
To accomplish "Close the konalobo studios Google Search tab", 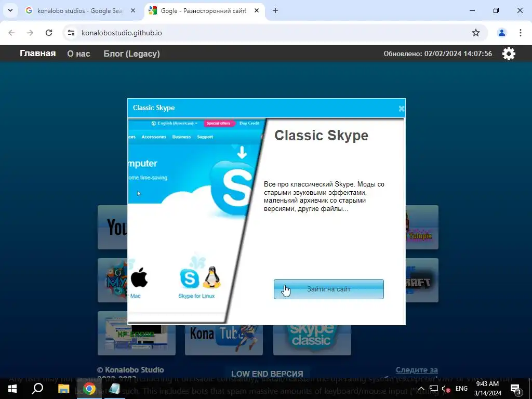I will point(133,11).
